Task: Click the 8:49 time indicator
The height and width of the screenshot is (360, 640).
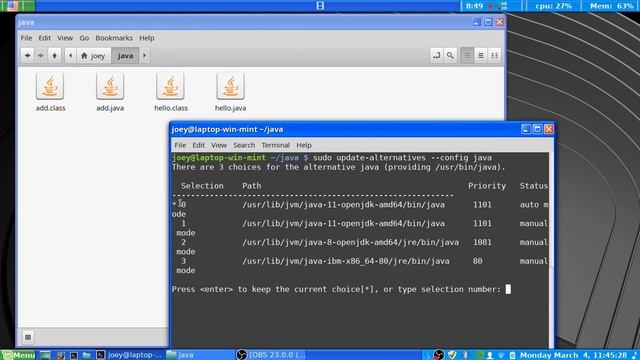Action: tap(474, 6)
